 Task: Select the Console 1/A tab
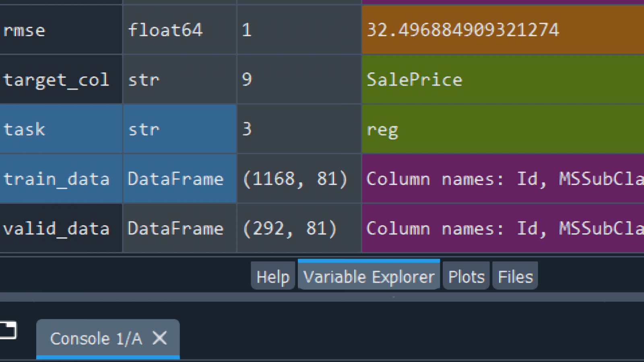pyautogui.click(x=96, y=339)
